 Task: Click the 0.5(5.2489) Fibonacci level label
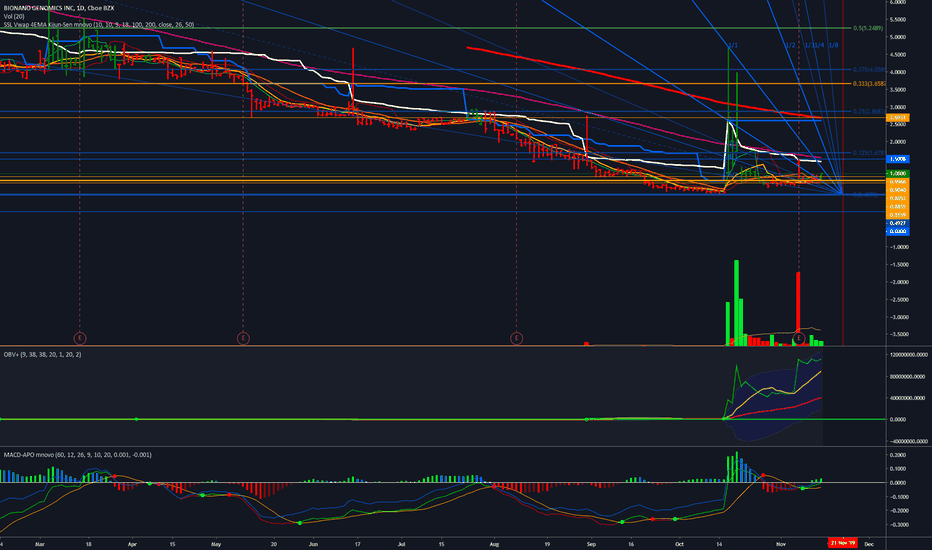pyautogui.click(x=868, y=29)
